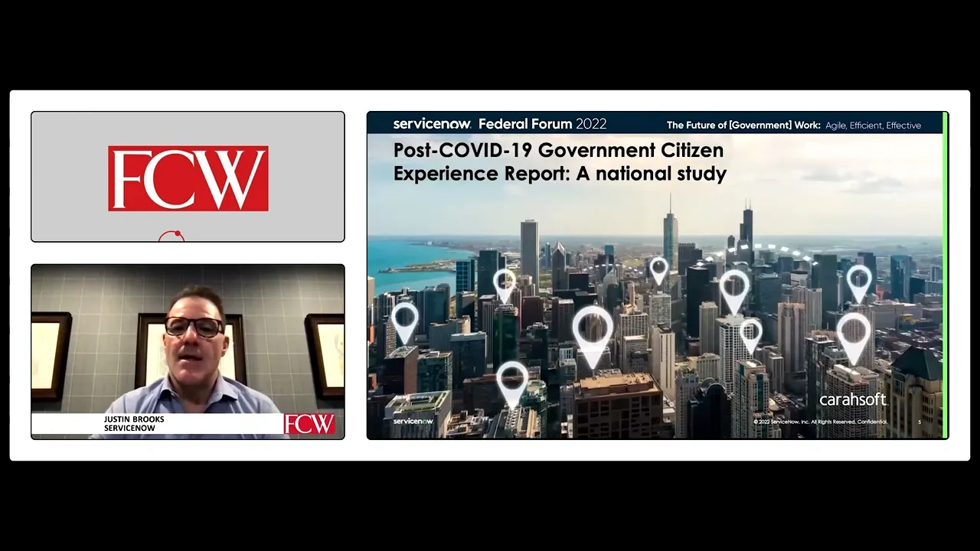980x551 pixels.
Task: Click the leftmost map pin on cityscape
Action: (405, 322)
